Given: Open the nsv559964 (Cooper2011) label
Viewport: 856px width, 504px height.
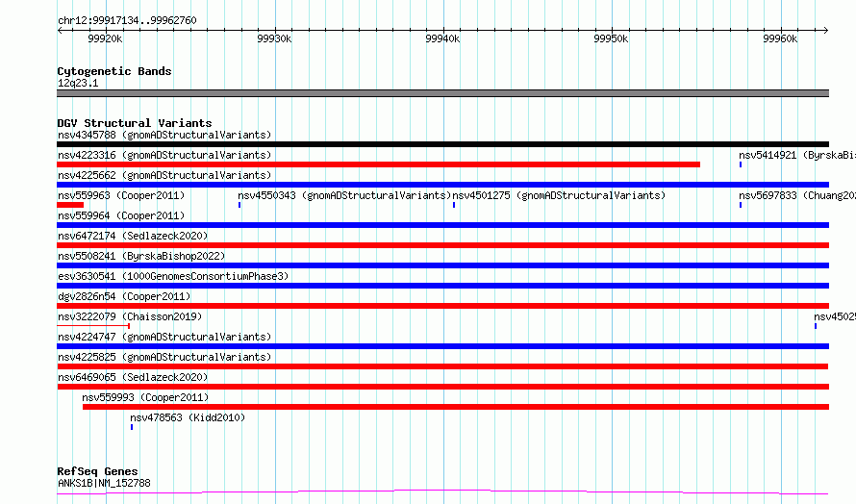Looking at the screenshot, I should [121, 215].
